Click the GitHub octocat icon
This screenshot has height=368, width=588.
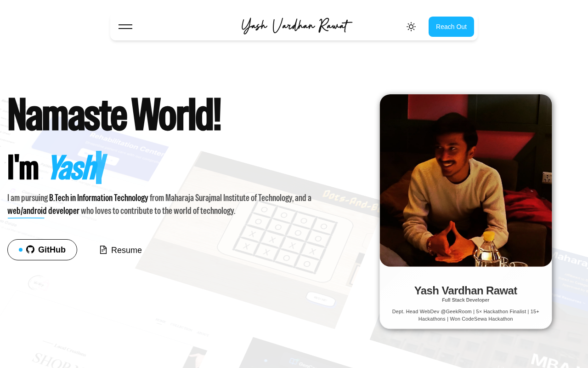(30, 249)
